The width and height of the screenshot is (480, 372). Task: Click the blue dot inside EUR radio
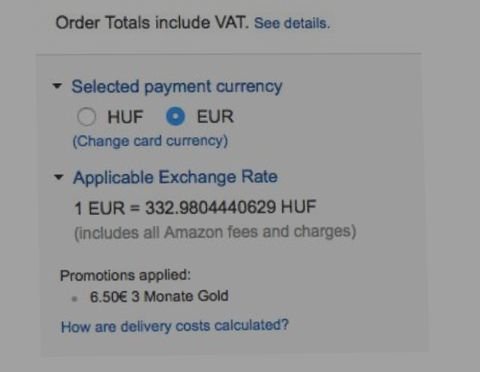pyautogui.click(x=175, y=116)
